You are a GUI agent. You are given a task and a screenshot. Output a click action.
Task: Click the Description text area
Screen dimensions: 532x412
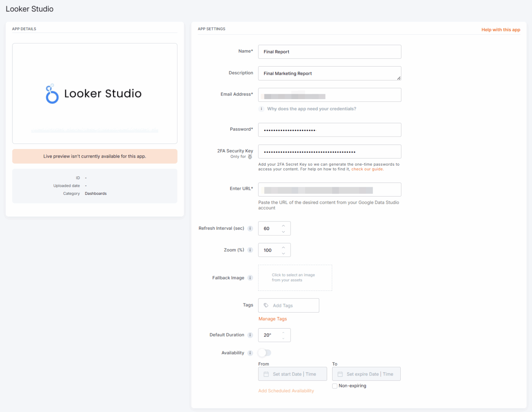(x=330, y=73)
